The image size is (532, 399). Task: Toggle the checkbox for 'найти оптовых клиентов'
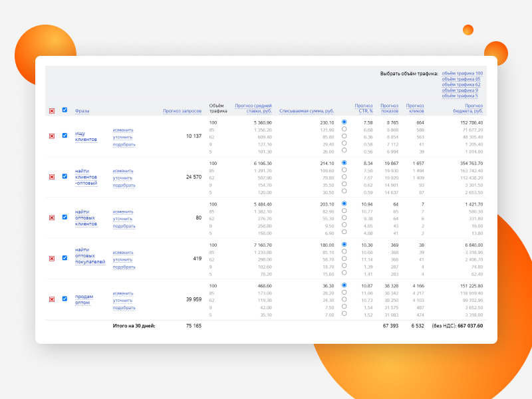[65, 217]
